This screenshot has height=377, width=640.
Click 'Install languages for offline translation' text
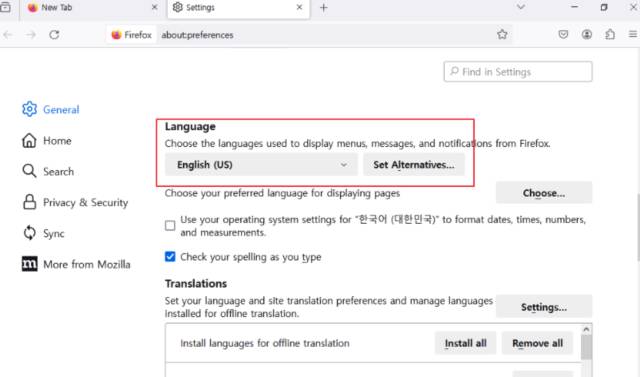point(265,343)
